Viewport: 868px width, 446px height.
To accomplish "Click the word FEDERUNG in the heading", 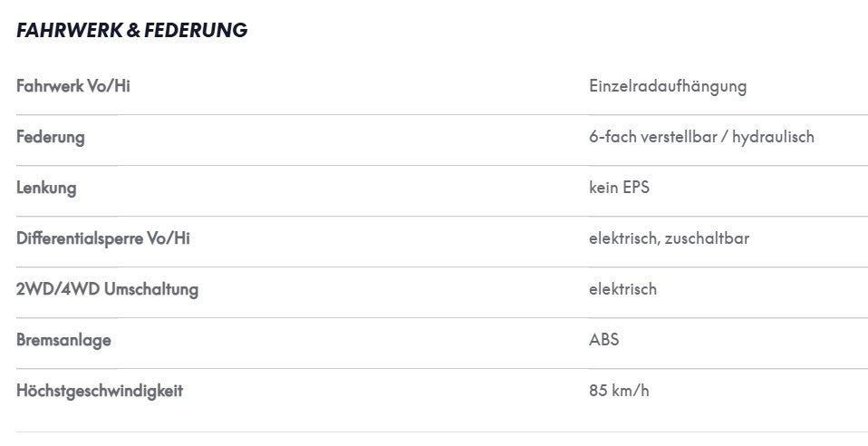I will [x=196, y=30].
